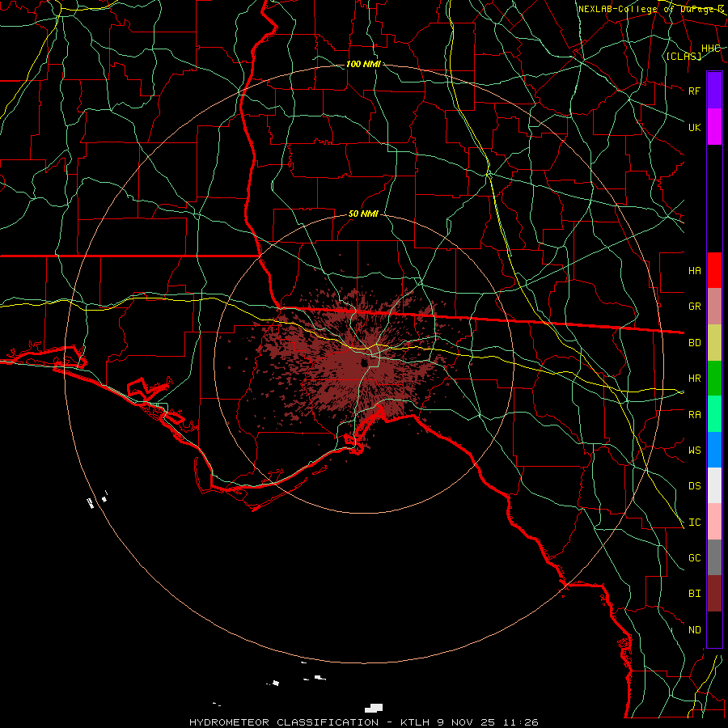The height and width of the screenshot is (728, 728).
Task: Click the IC pink legend swatch
Action: (714, 522)
